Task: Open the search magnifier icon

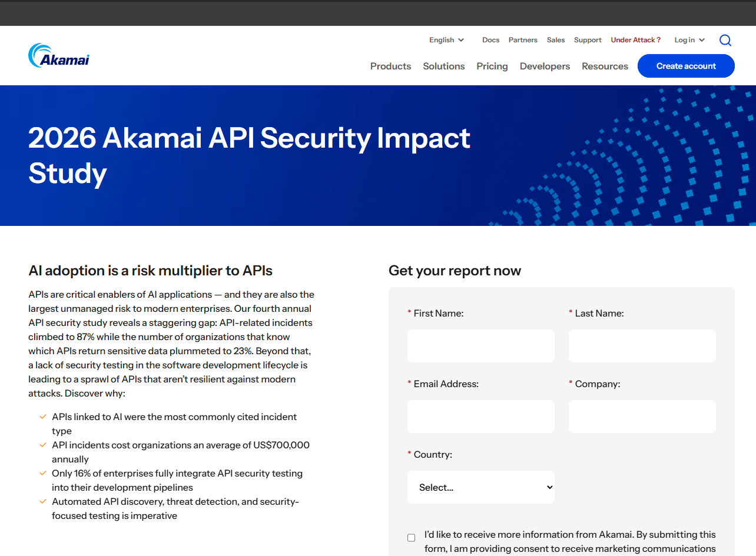Action: (x=725, y=40)
